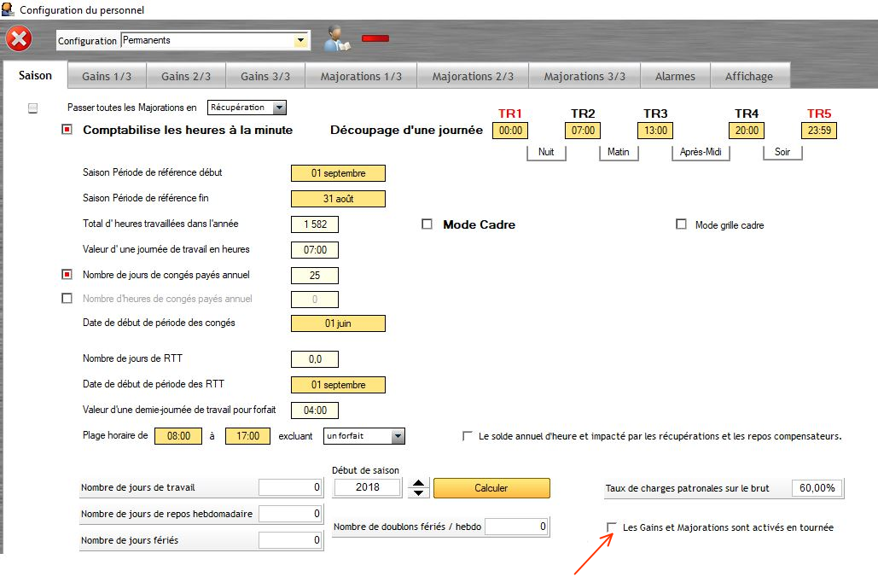Click the Nuit period label
Viewport: 878px width, 588px height.
point(546,152)
